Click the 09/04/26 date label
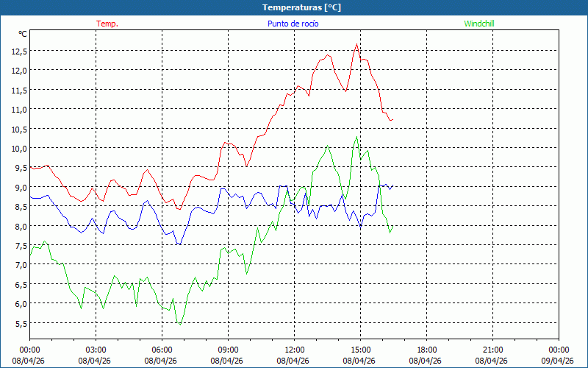The image size is (588, 368). (x=558, y=361)
